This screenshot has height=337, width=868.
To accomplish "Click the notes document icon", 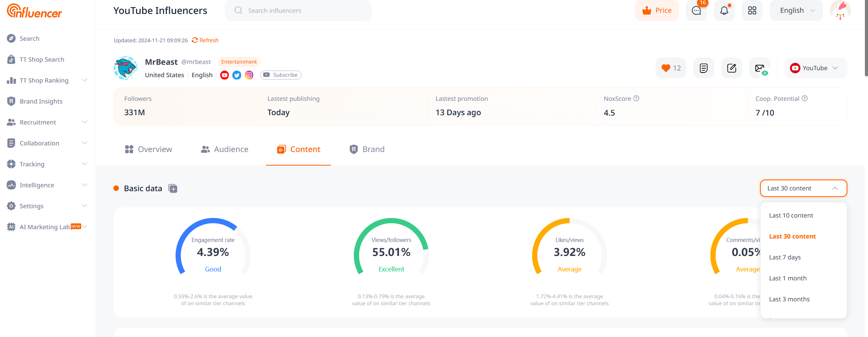I will coord(703,68).
